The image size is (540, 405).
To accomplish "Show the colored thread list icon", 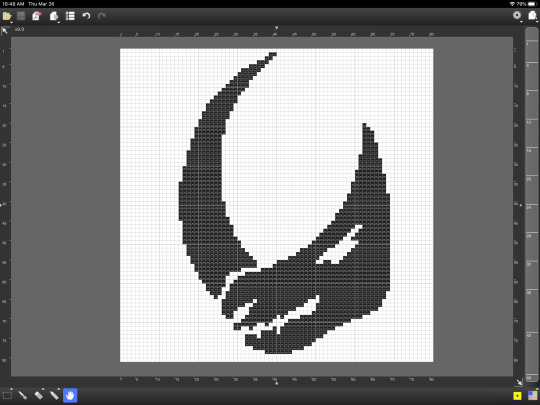I will click(70, 16).
